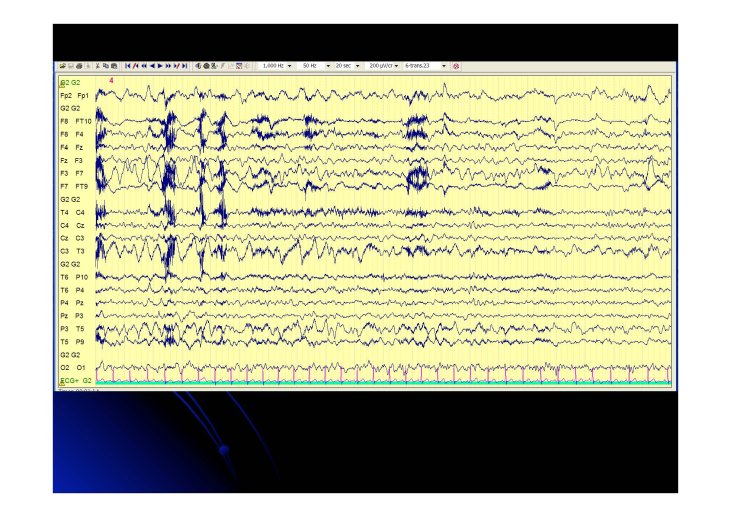
Task: Click the Pz P3 channel label
Action: 72,316
